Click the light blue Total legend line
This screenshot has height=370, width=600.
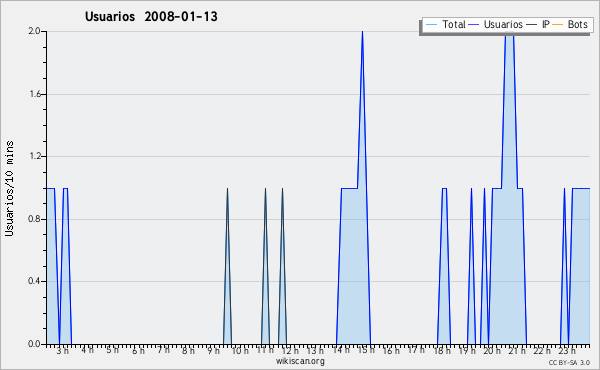pyautogui.click(x=431, y=25)
